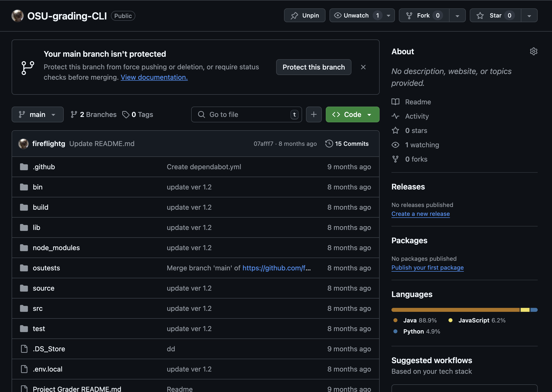Click the Activity pulse icon

tap(395, 116)
